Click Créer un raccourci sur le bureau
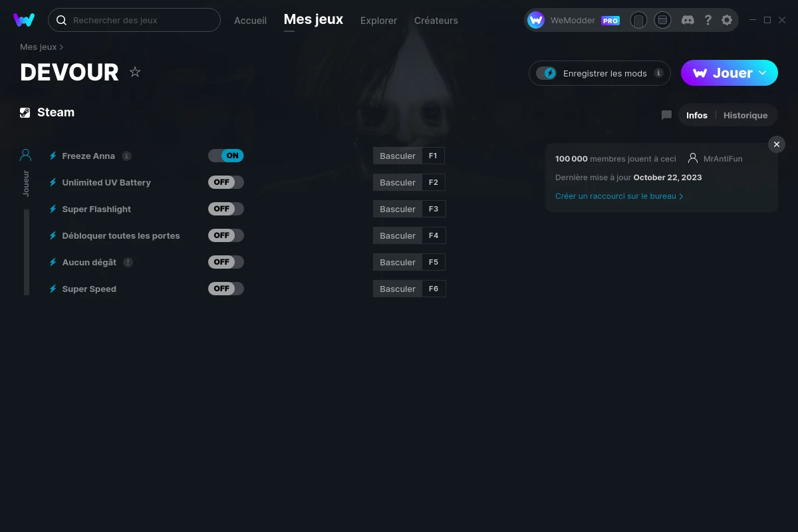The image size is (798, 532). click(619, 196)
